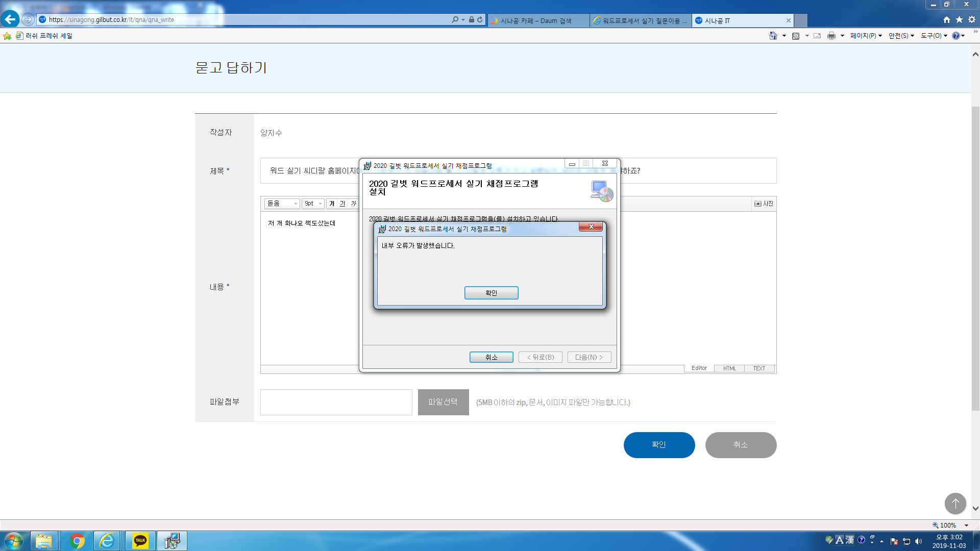
Task: Switch to the 시나공 카페 - Daum 검색 tab
Action: tap(536, 20)
